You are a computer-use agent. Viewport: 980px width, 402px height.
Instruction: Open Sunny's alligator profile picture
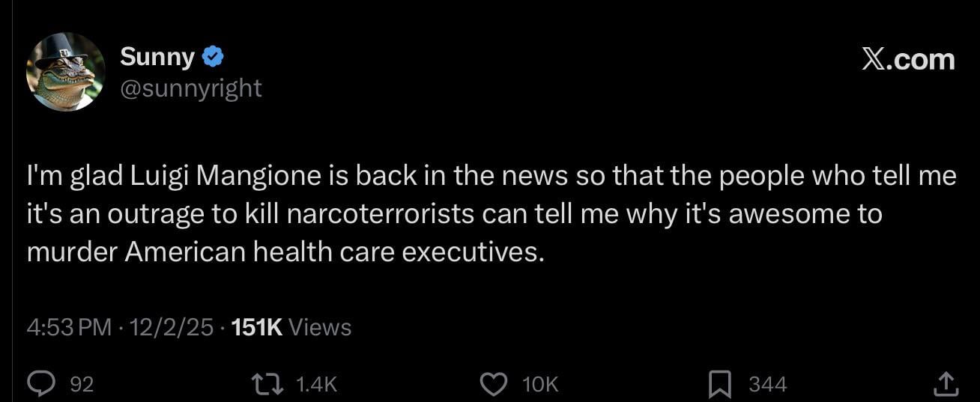pos(65,73)
